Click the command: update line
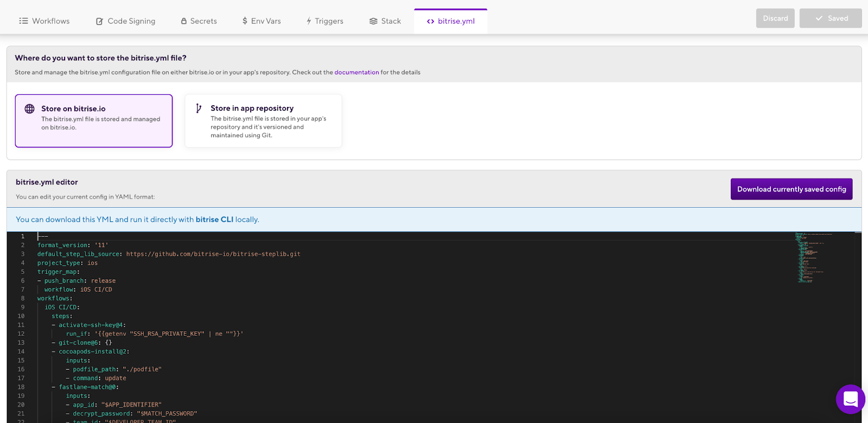Screen dimensions: 868x423 pos(96,378)
